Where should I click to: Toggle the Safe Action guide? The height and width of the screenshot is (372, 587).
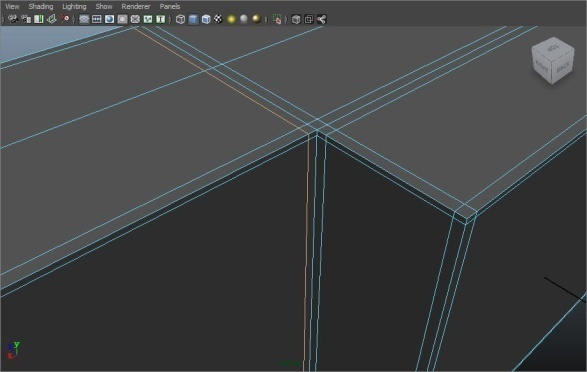point(147,19)
